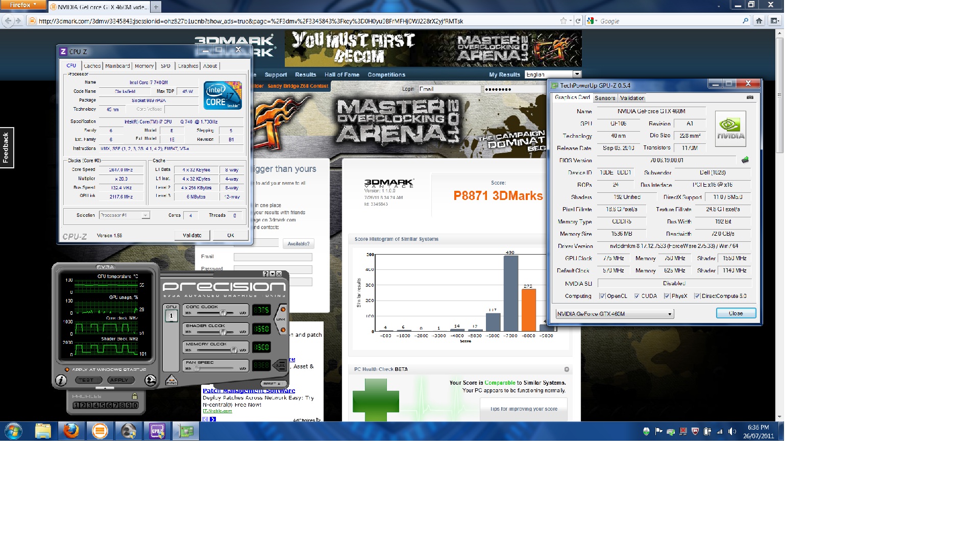This screenshot has height=551, width=980.
Task: Open the GPU-Z taskbar icon
Action: 186,432
